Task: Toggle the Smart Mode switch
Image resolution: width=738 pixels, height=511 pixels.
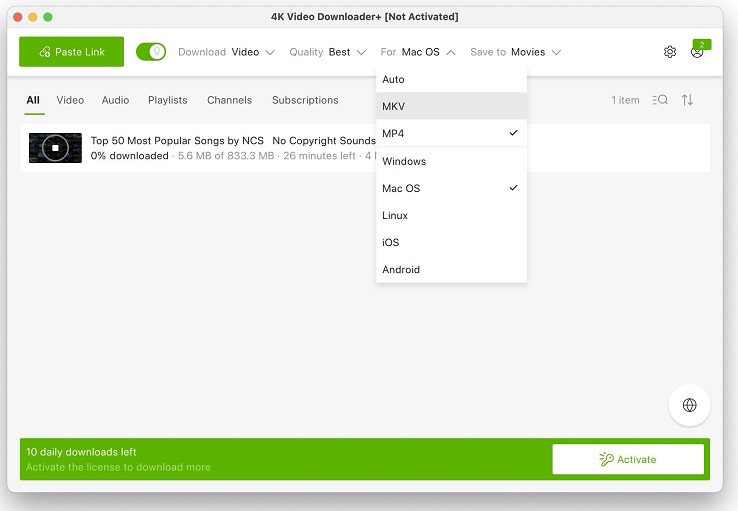Action: (x=151, y=52)
